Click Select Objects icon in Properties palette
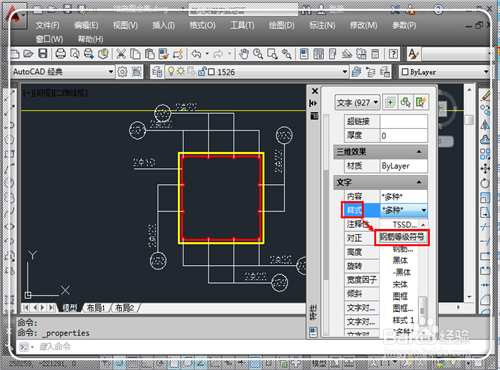This screenshot has height=370, width=500. [405, 102]
